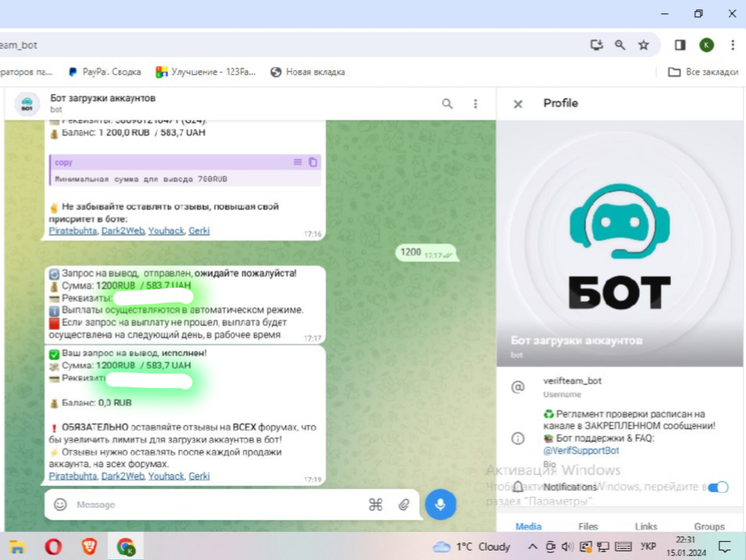This screenshot has height=560, width=746.
Task: Open the bot commands keyboard icon
Action: 375,504
